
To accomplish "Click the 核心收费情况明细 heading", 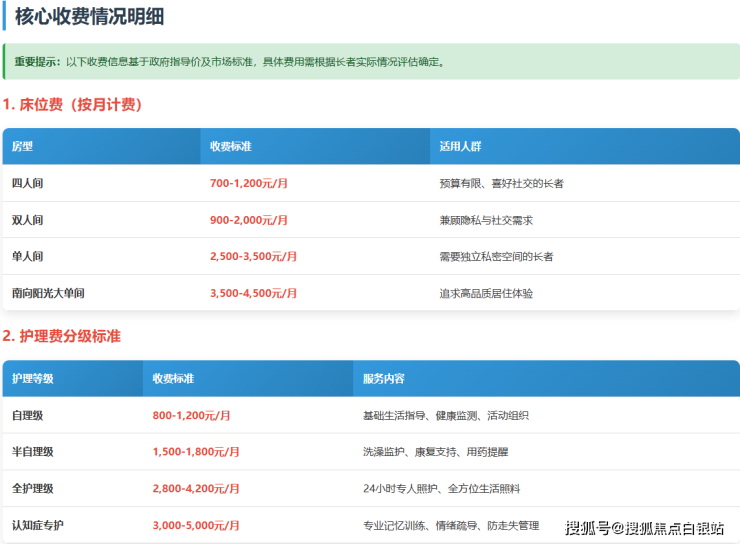I will [88, 16].
